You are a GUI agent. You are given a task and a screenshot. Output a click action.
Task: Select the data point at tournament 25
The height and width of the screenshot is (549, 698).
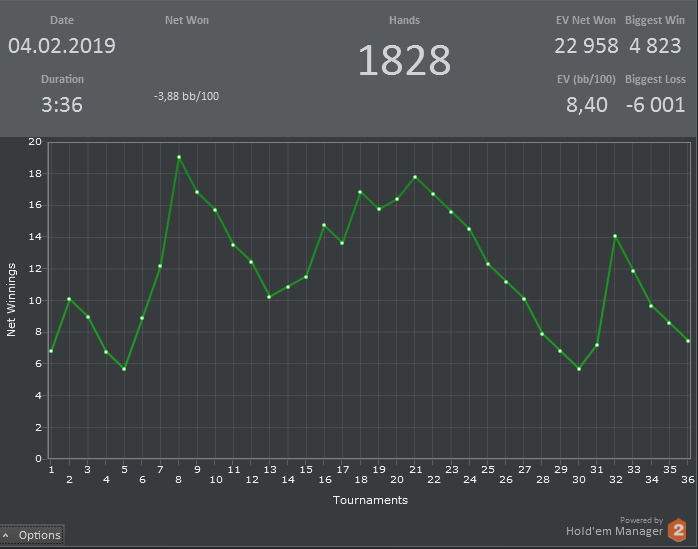488,264
